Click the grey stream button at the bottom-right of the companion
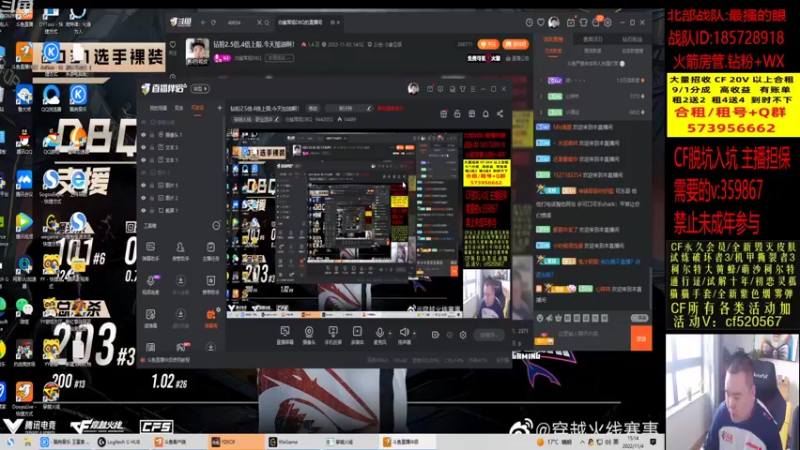The width and height of the screenshot is (800, 450). coord(489,335)
